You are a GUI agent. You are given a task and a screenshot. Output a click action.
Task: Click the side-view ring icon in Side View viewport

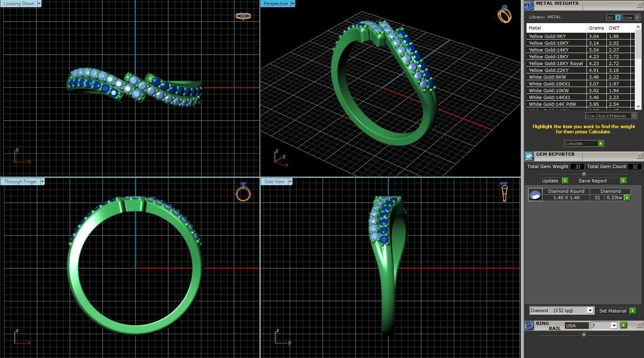(x=504, y=192)
